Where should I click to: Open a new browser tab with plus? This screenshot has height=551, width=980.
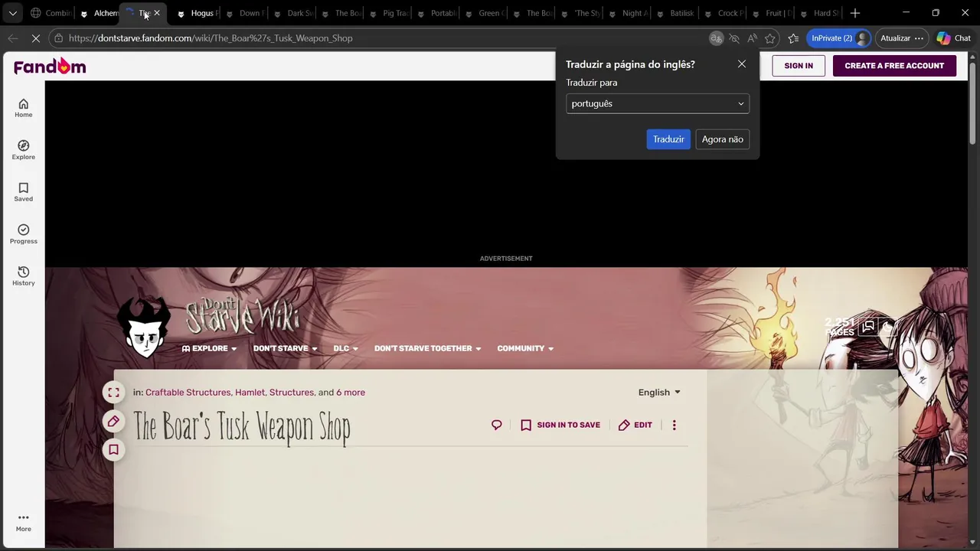[x=855, y=13]
